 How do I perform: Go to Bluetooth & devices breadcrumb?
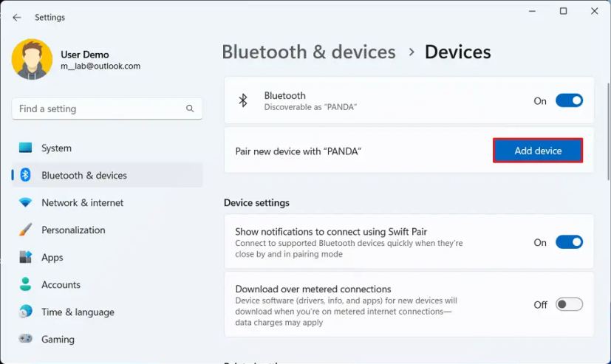309,52
